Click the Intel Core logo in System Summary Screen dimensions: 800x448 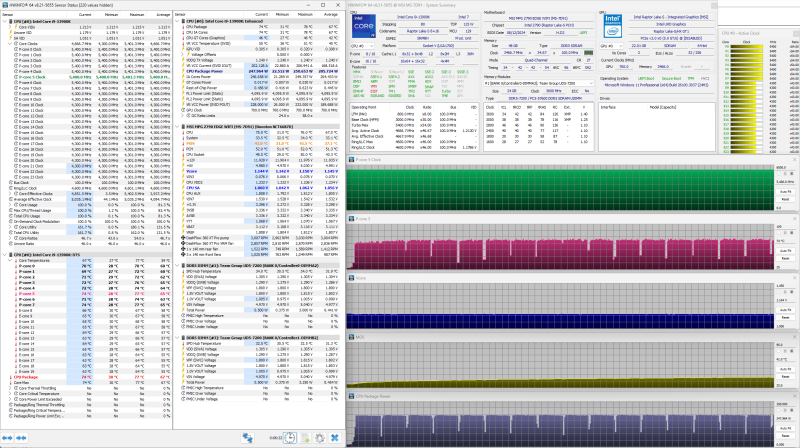[x=364, y=27]
